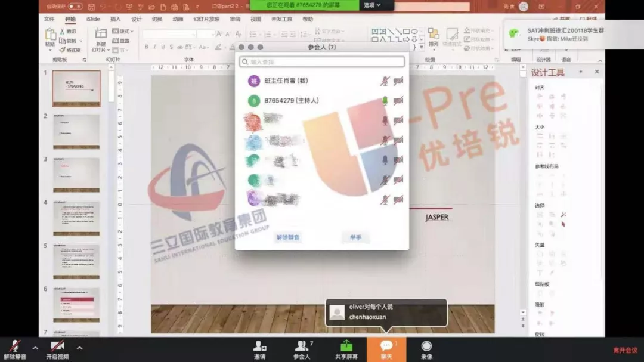Switch to the 插入 tab

(116, 19)
